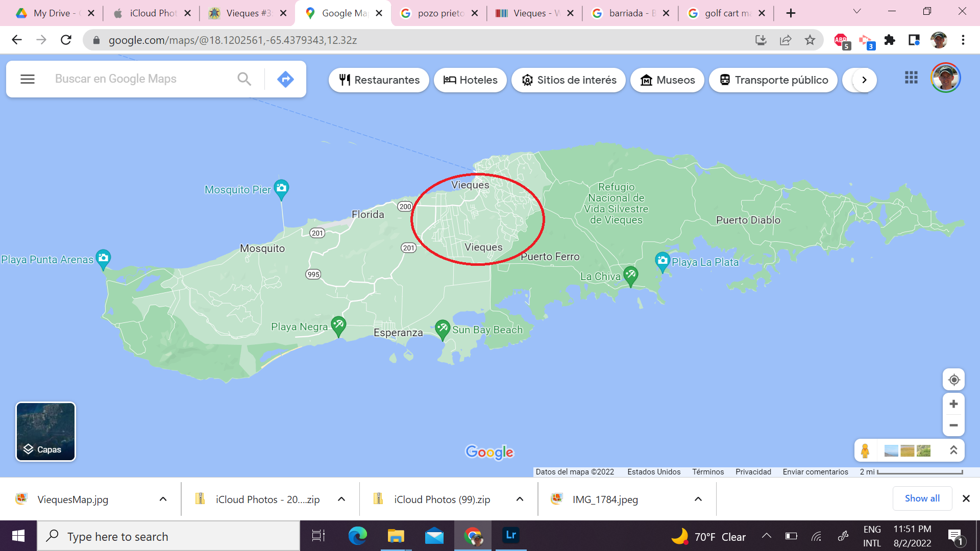Image resolution: width=980 pixels, height=551 pixels.
Task: Expand the map imagery strip chevron
Action: 953,450
